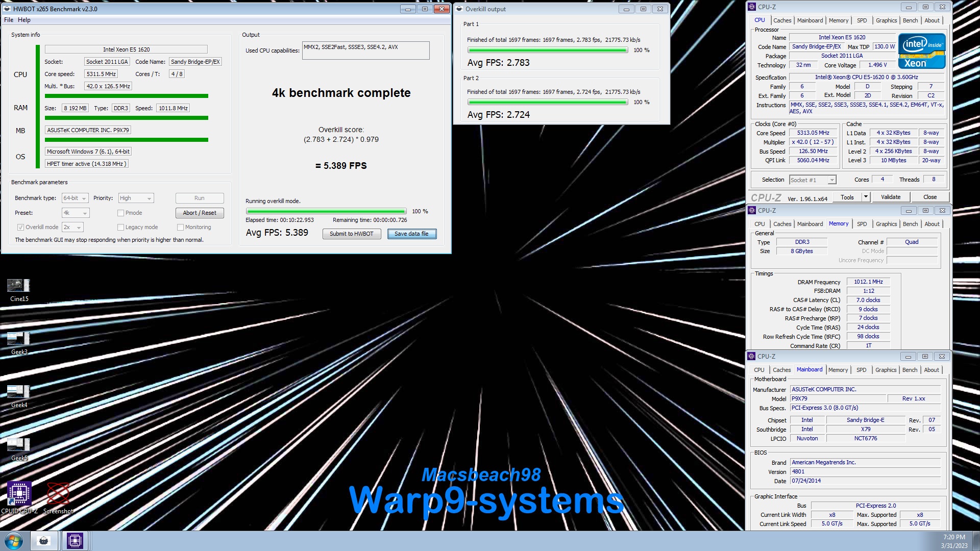This screenshot has height=551, width=980.
Task: Maximize the Overkill output window
Action: point(643,9)
